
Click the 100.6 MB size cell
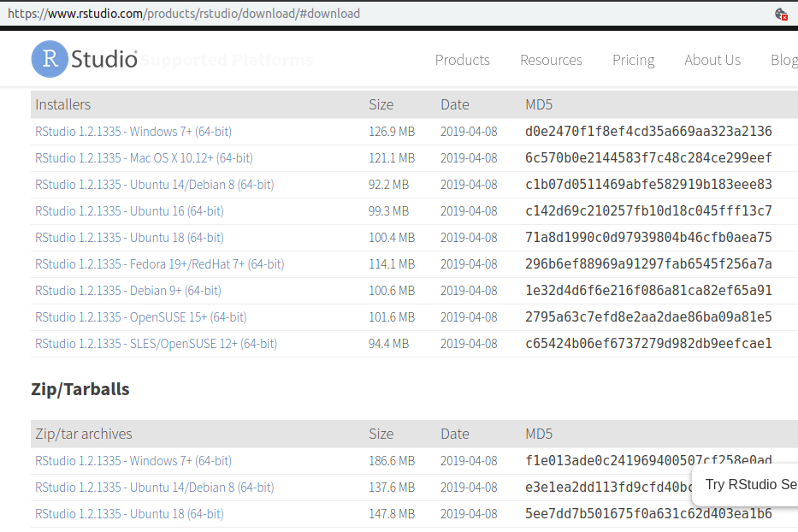392,291
